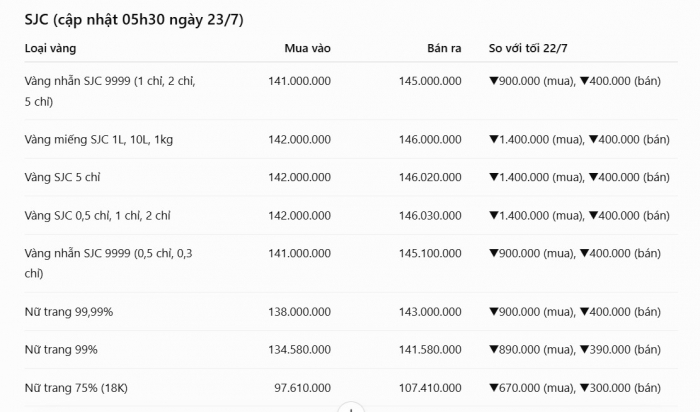Select the "Nữ trang 75% (18K)" row label

tap(76, 388)
